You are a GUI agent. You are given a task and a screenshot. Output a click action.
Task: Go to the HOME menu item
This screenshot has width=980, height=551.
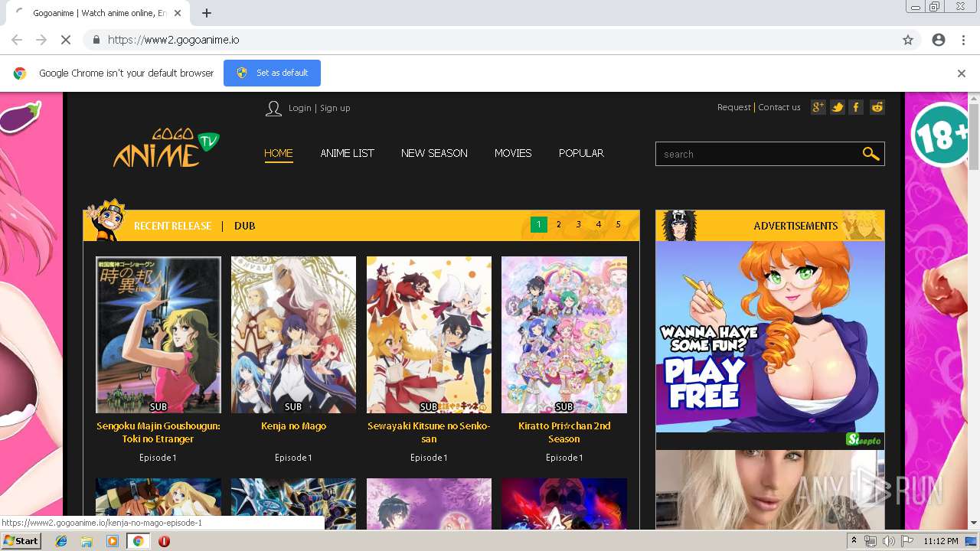(279, 153)
